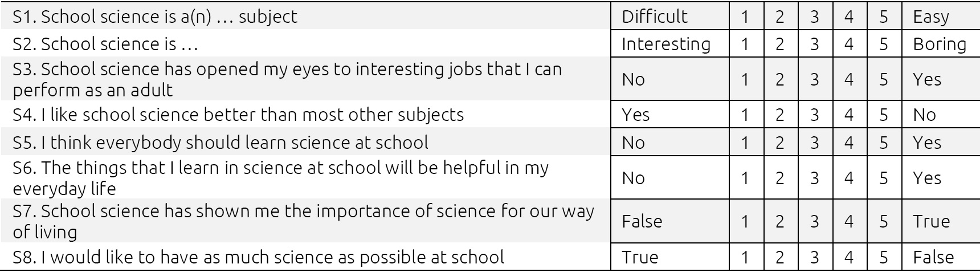Choose rating 5 for S1 easy subject
Screen dimensions: 980x272
(x=884, y=17)
